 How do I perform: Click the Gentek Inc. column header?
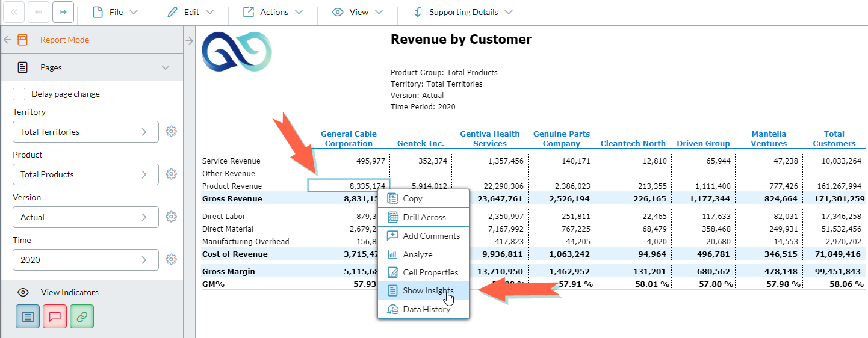[421, 143]
